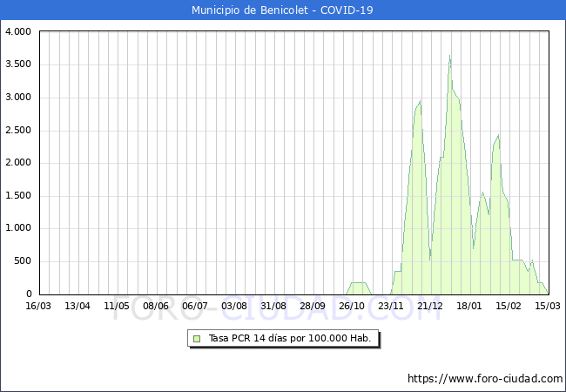Click the y-axis label 1.500

click(18, 195)
